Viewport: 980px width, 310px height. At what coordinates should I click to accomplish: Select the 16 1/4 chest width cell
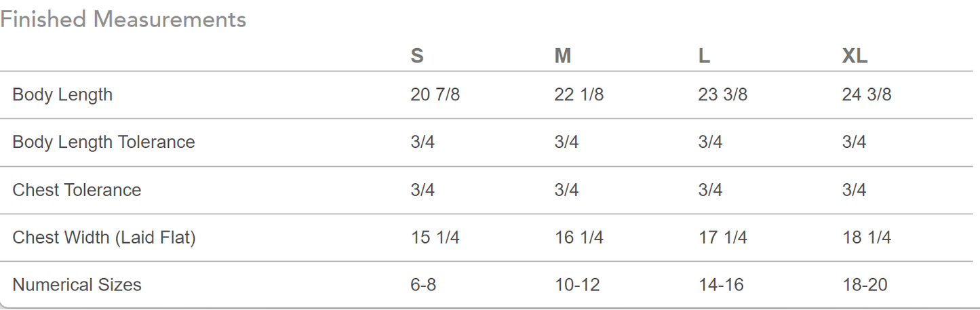(x=579, y=237)
